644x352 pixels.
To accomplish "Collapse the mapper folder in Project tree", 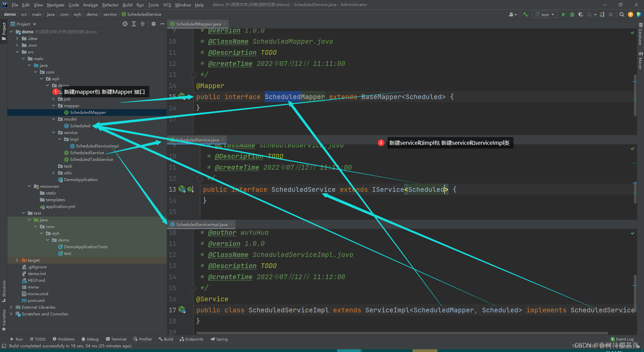I will tap(53, 105).
